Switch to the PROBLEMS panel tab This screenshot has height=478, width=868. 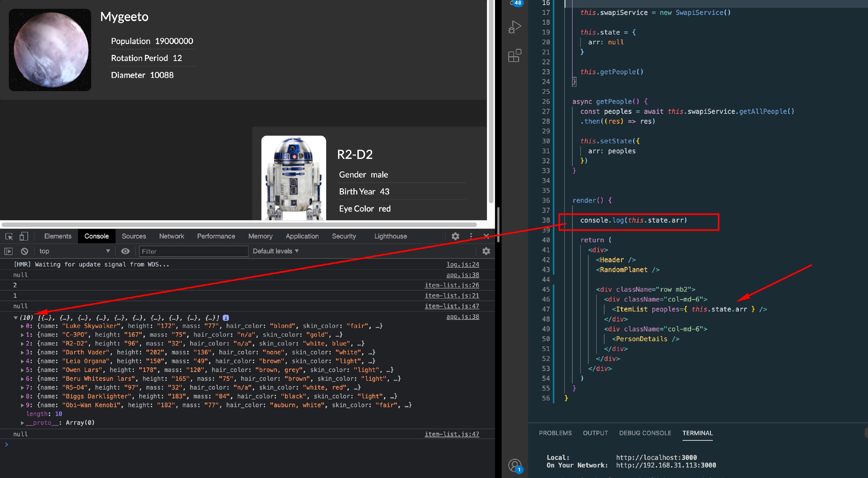click(x=555, y=433)
